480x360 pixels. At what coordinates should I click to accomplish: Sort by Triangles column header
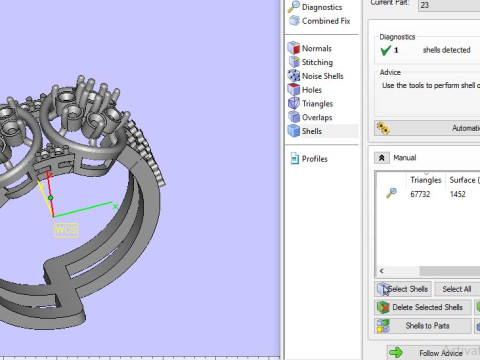tap(426, 180)
